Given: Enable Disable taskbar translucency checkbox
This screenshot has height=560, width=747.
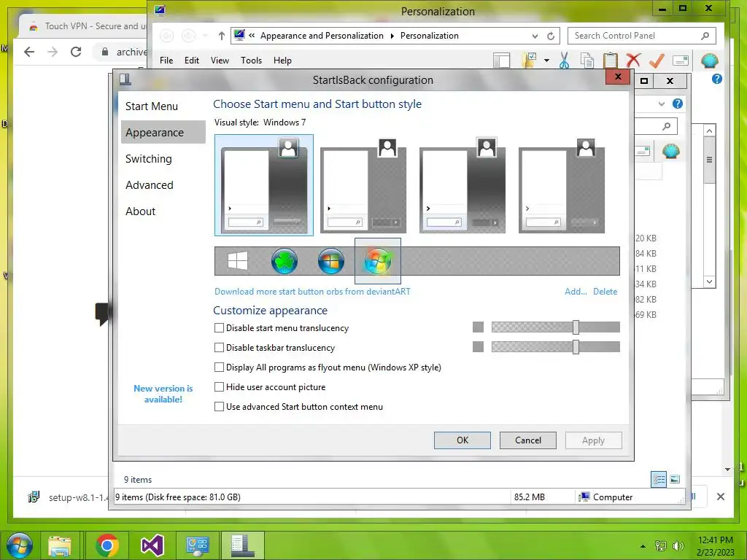Looking at the screenshot, I should click(x=219, y=348).
